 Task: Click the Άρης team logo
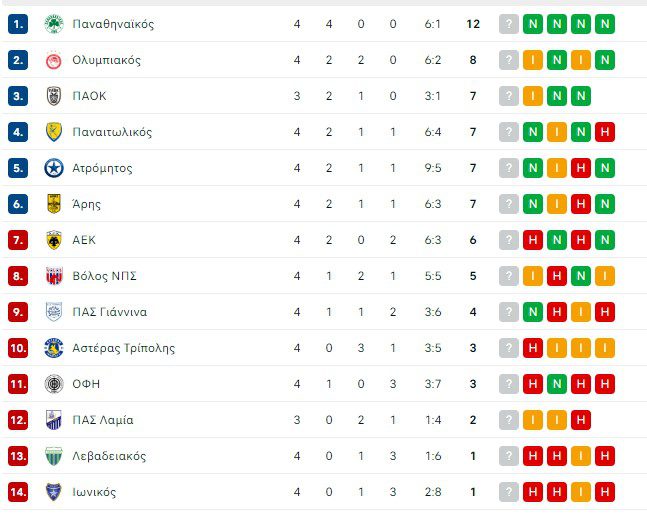(54, 204)
